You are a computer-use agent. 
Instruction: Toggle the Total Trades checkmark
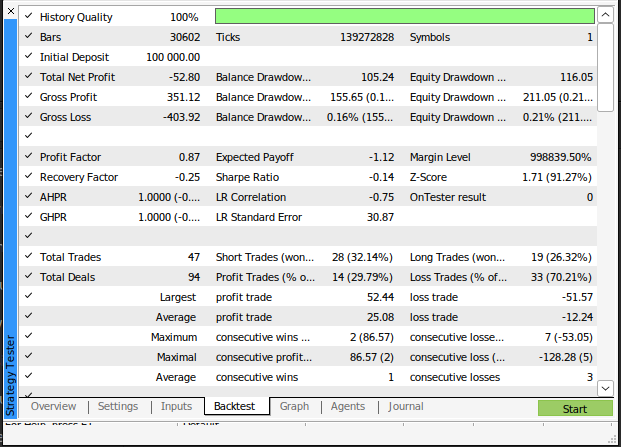(29, 256)
